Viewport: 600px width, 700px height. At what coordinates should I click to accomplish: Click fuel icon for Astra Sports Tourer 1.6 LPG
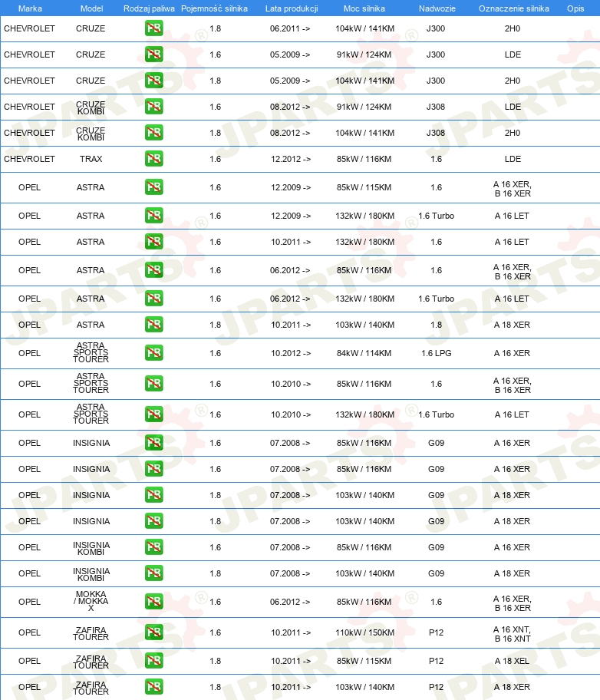(x=154, y=352)
